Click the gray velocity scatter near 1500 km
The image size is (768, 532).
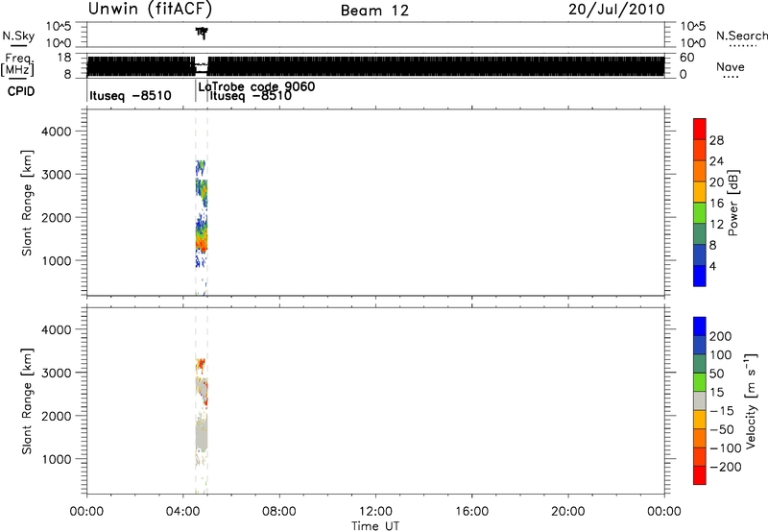[x=202, y=433]
